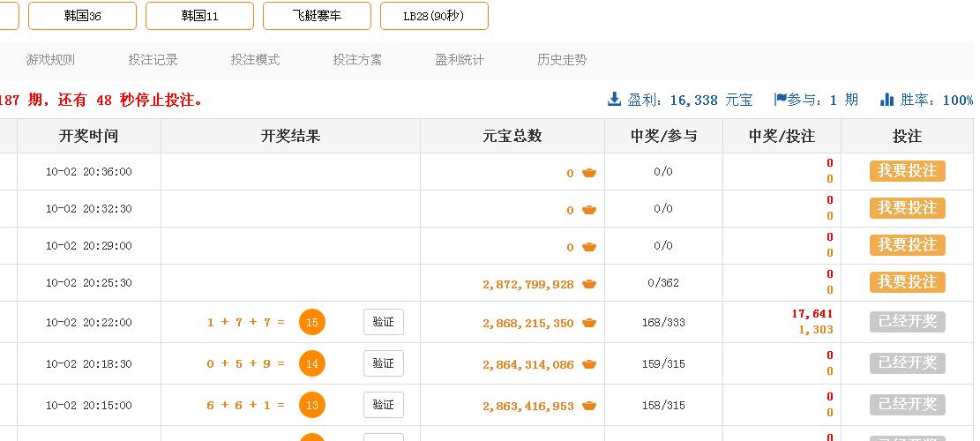The image size is (980, 441).
Task: Select the LB28(90秒) game tab
Action: click(433, 16)
